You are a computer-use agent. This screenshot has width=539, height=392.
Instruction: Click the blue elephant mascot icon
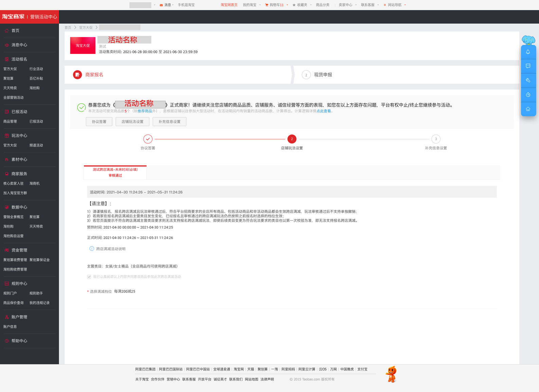(528, 40)
